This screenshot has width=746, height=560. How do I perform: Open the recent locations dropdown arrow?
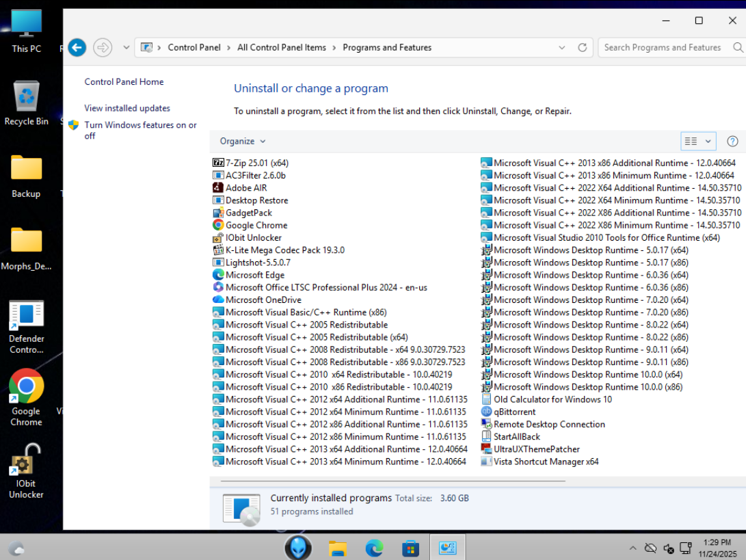pos(126,48)
